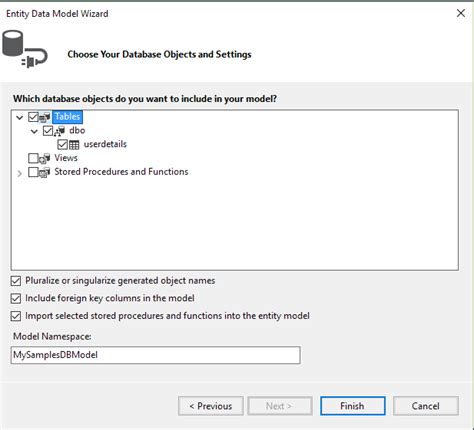Viewport: 474px width, 430px height.
Task: Uncheck the userdetails table checkbox
Action: point(63,145)
